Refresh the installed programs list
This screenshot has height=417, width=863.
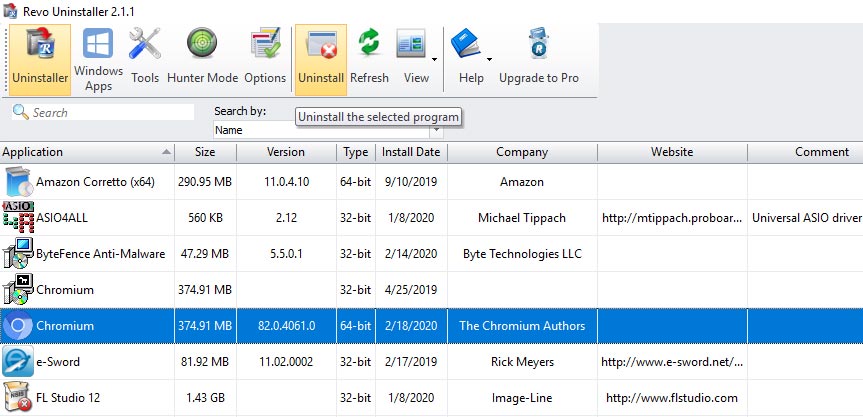(x=369, y=59)
